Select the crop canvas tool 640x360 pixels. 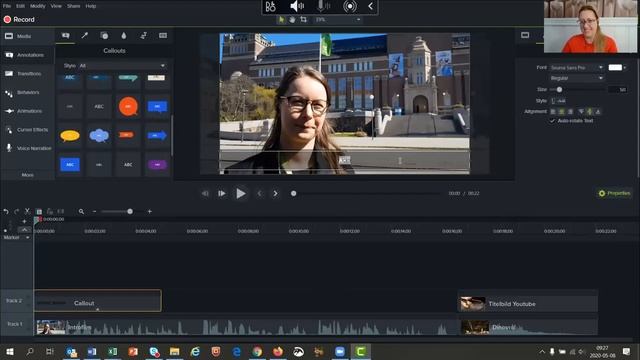pyautogui.click(x=303, y=20)
